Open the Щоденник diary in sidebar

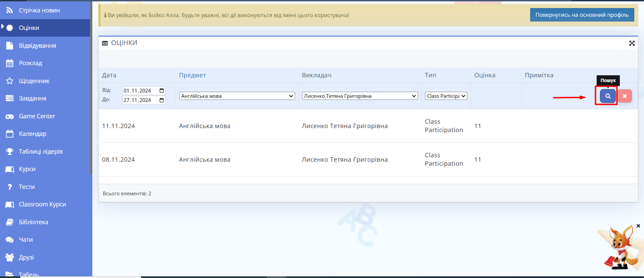[34, 81]
